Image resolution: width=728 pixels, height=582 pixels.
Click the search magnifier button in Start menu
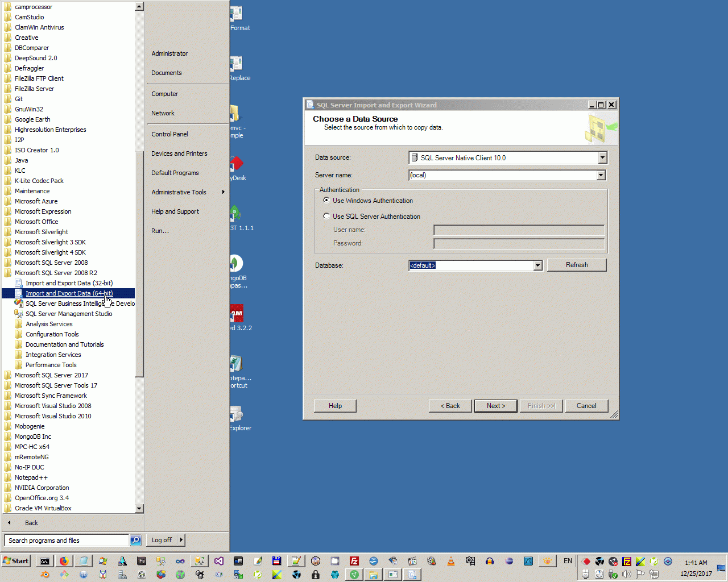(135, 540)
